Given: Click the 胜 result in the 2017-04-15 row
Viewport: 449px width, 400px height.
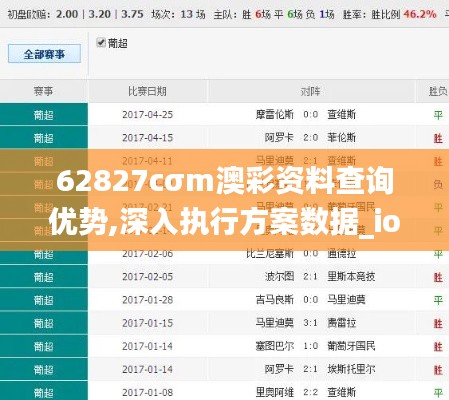Looking at the screenshot, I should (x=438, y=138).
